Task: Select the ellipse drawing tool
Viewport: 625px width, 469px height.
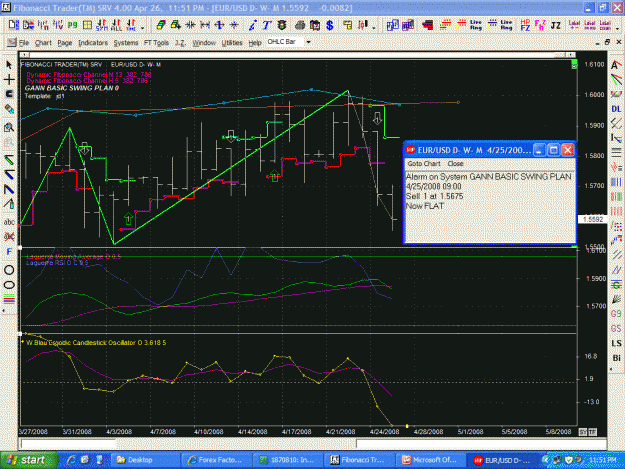Action: (x=9, y=285)
